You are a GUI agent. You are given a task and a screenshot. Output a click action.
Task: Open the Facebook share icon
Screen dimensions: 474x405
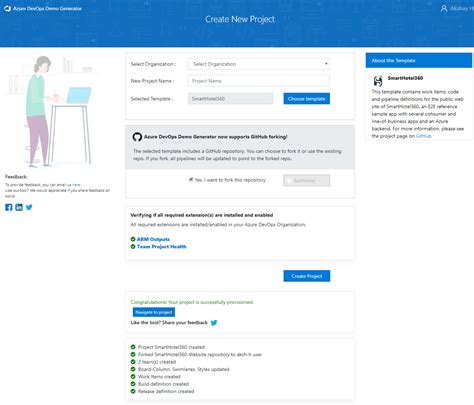tap(9, 207)
